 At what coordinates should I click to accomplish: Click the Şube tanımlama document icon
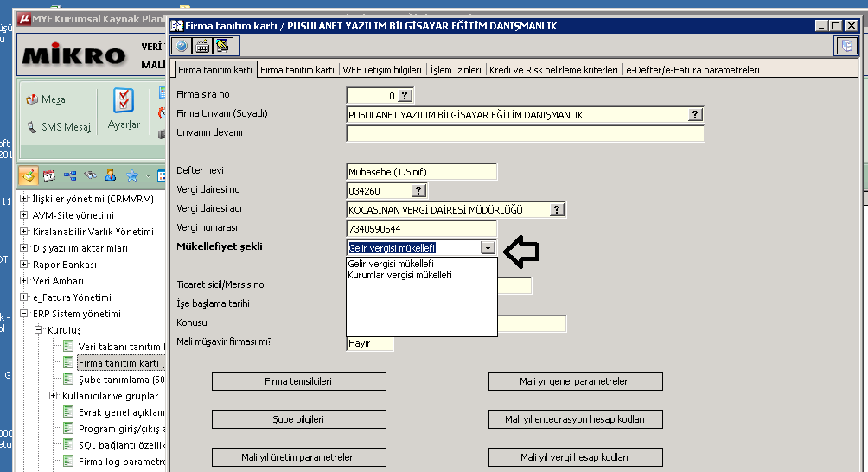pyautogui.click(x=68, y=379)
